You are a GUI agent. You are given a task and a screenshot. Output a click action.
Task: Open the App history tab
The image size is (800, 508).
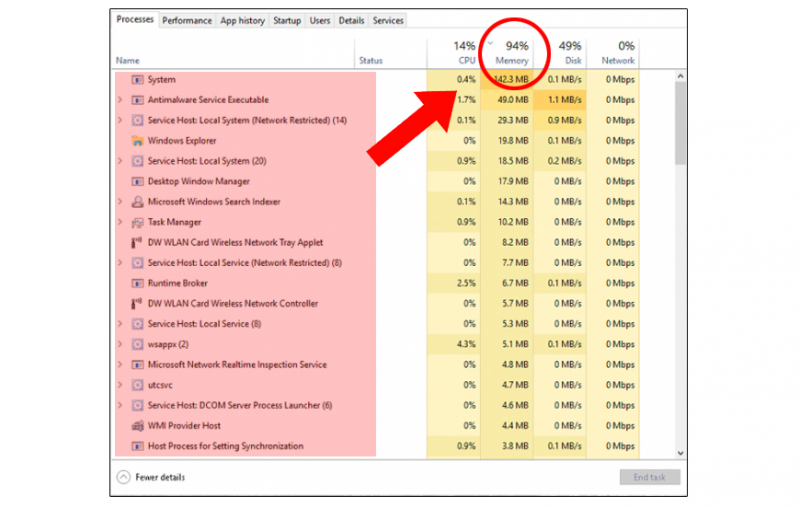point(242,20)
